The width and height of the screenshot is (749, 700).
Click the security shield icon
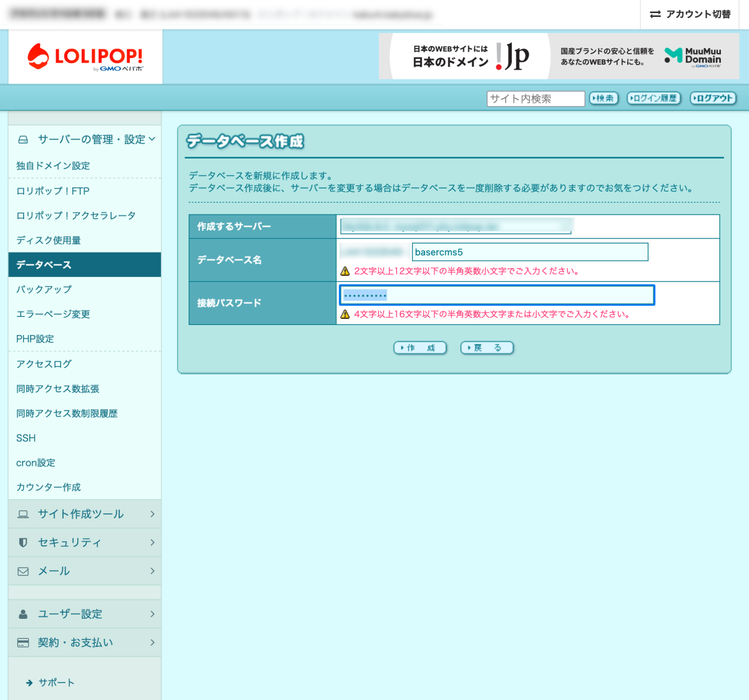coord(23,543)
